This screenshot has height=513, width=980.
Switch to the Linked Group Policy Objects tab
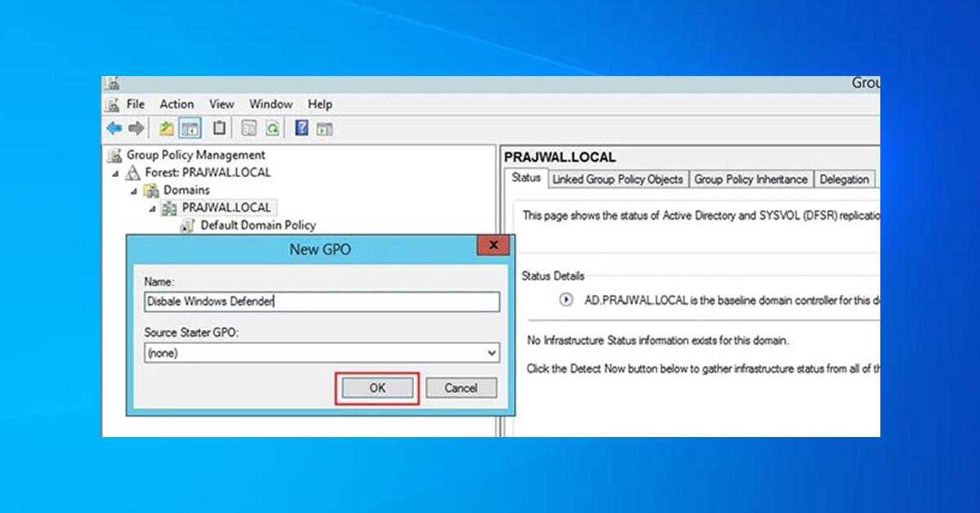(617, 179)
